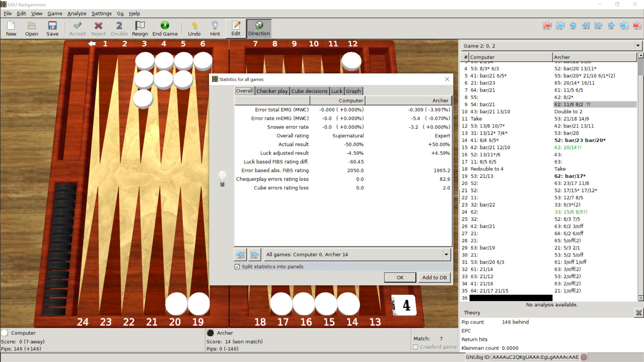Click the Hint lightbulb toolbar icon

[x=215, y=28]
